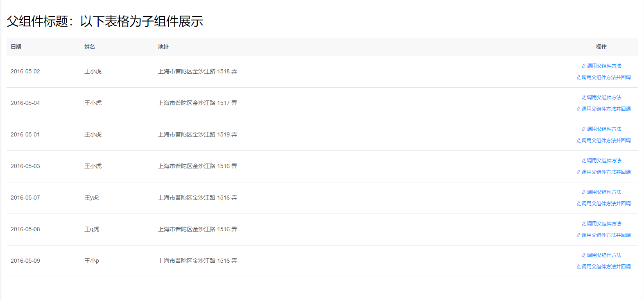Viewport: 644px width, 300px height.
Task: Select the date cell 2016-05-02
Action: click(25, 72)
